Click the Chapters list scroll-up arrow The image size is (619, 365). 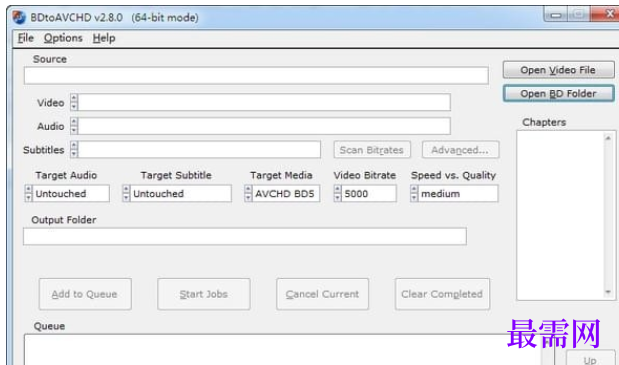coord(608,138)
